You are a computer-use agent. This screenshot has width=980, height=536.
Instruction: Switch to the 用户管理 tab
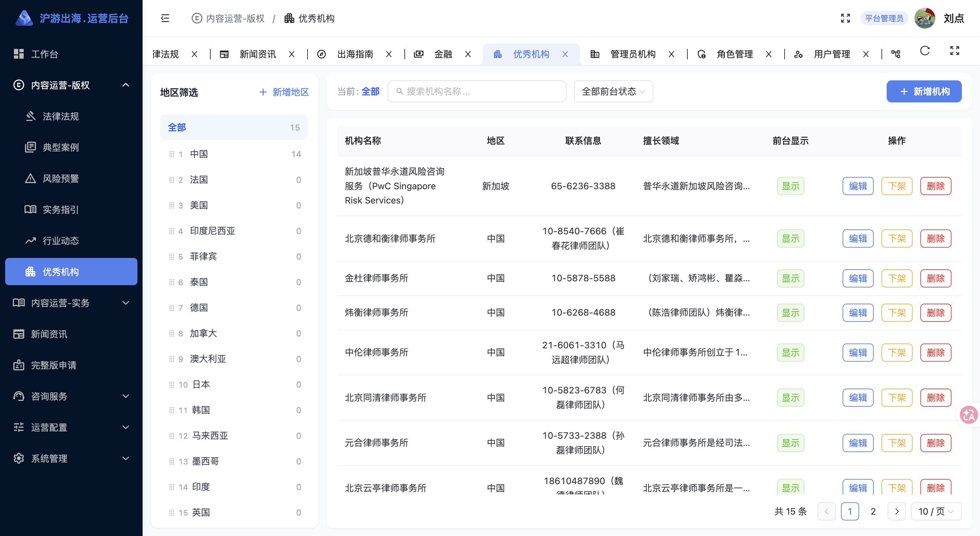[x=832, y=54]
